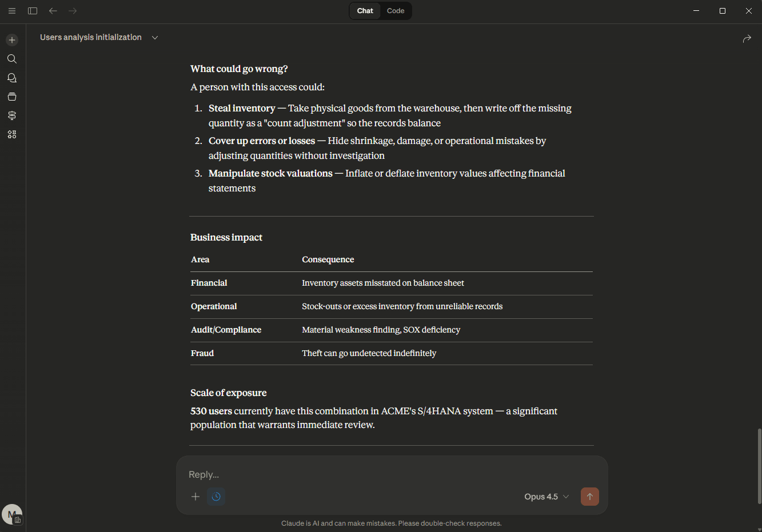This screenshot has width=762, height=532.
Task: Open the shapes icon in sidebar
Action: tap(12, 134)
